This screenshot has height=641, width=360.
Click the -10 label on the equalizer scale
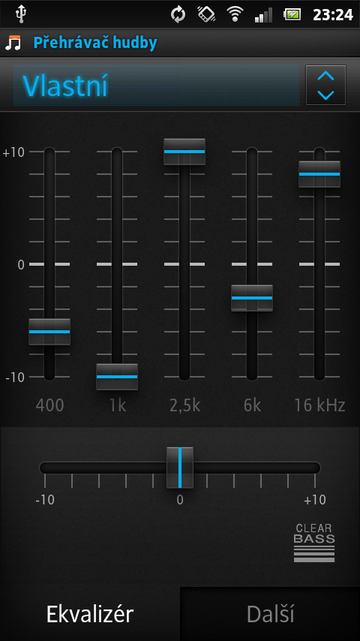(x=15, y=377)
